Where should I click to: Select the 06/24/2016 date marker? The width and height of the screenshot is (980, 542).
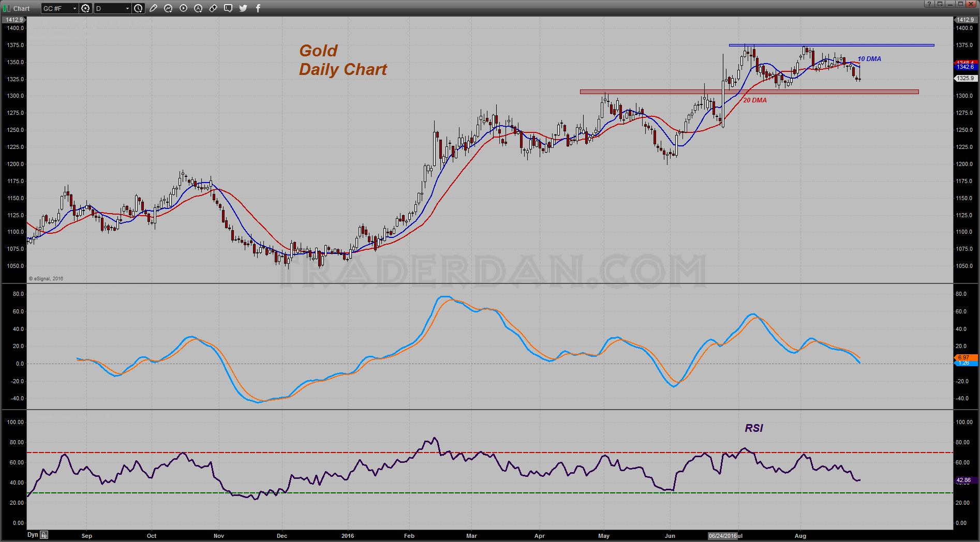tap(723, 536)
